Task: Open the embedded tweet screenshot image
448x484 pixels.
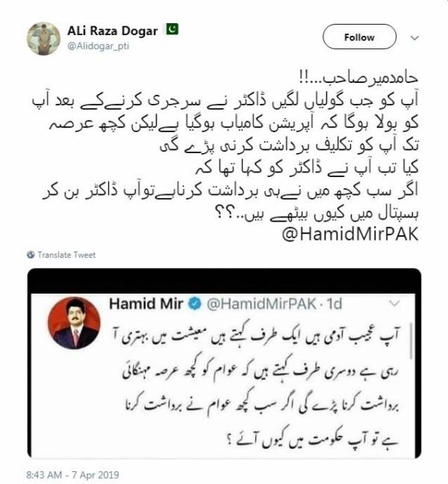Action: pos(224,363)
